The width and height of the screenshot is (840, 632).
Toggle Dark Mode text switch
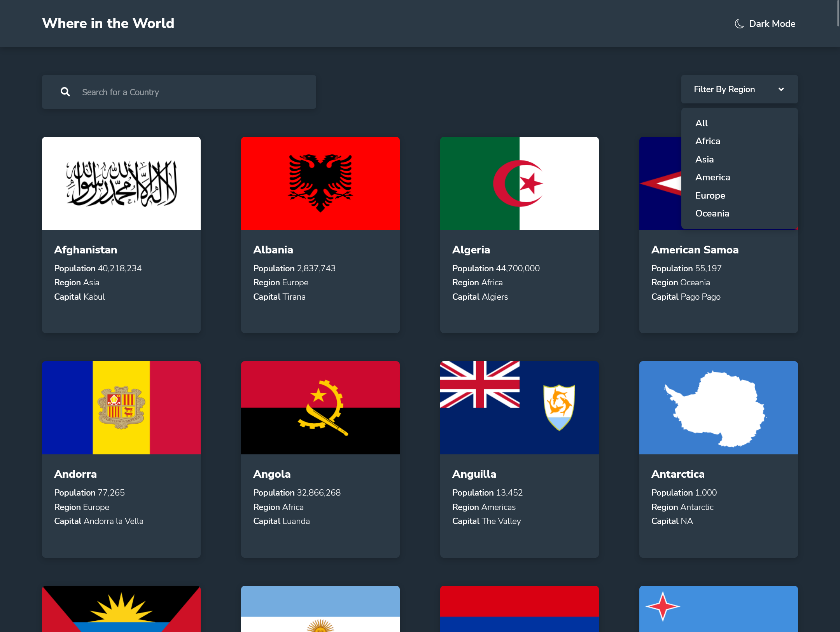click(772, 24)
